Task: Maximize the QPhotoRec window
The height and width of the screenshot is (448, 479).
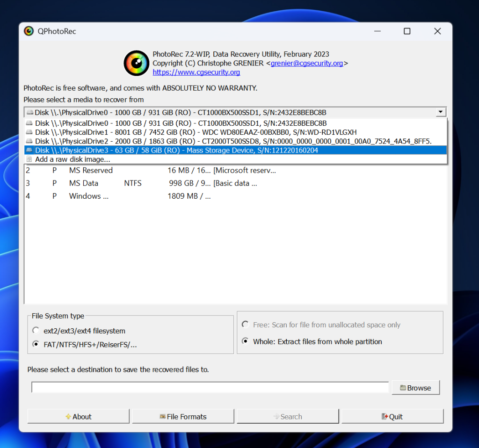Action: (x=407, y=31)
